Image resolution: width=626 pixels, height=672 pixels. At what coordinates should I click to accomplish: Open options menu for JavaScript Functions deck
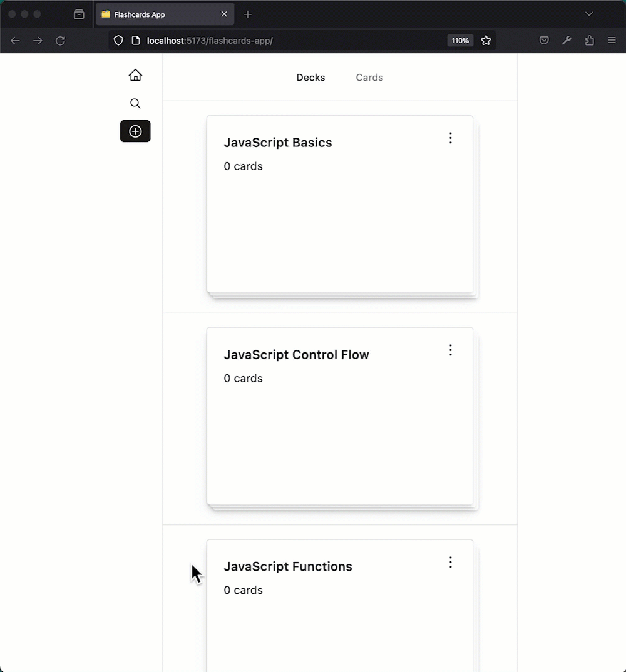pyautogui.click(x=450, y=562)
